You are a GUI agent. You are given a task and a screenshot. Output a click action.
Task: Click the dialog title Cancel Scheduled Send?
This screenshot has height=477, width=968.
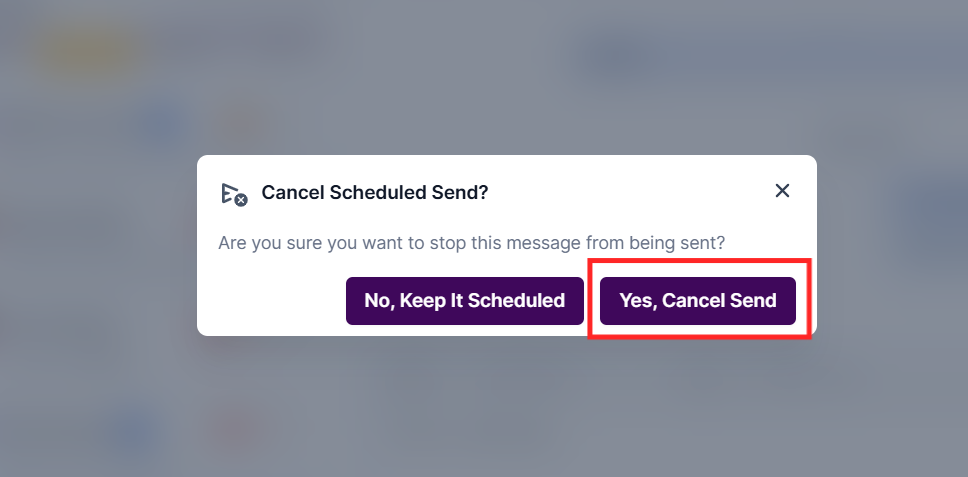coord(374,192)
